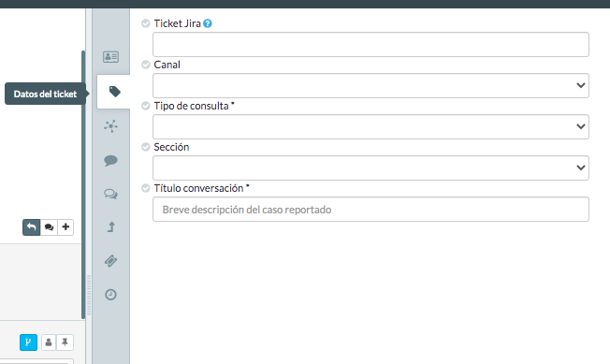Expand the Canal dropdown
The image size is (610, 364).
click(x=370, y=85)
